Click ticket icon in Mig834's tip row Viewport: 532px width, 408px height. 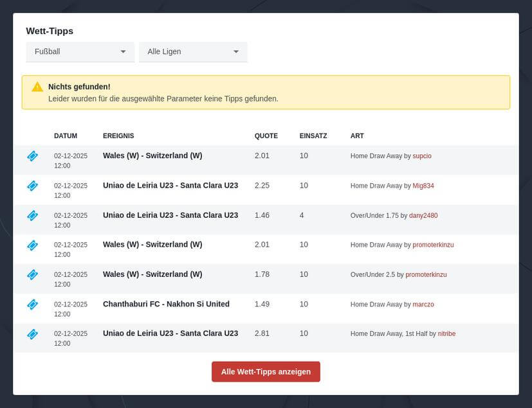(32, 186)
